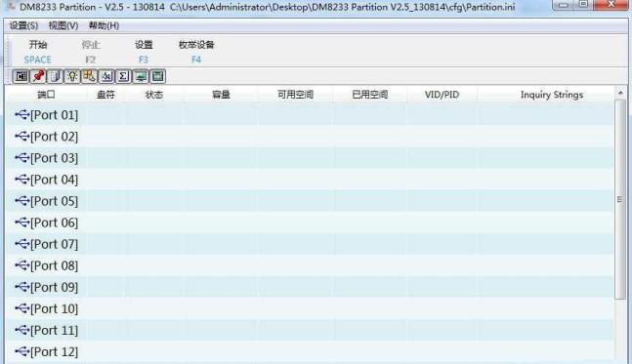Select the [Port 08] row text
Screen dimensions: 632x364
pos(54,265)
